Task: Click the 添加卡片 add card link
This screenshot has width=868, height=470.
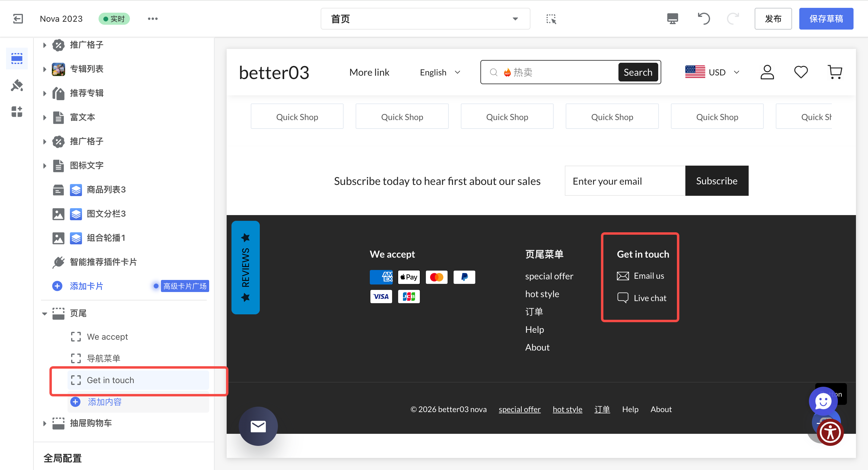Action: click(x=86, y=286)
